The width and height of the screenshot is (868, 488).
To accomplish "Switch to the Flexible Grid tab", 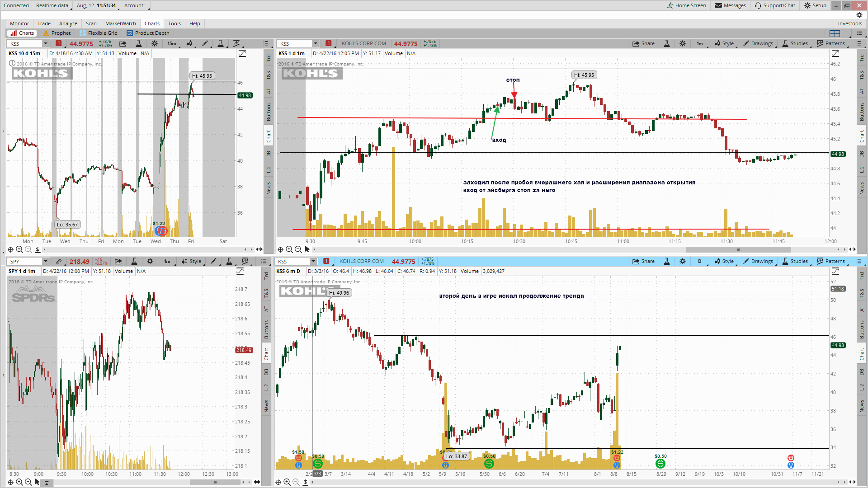I will pos(99,33).
